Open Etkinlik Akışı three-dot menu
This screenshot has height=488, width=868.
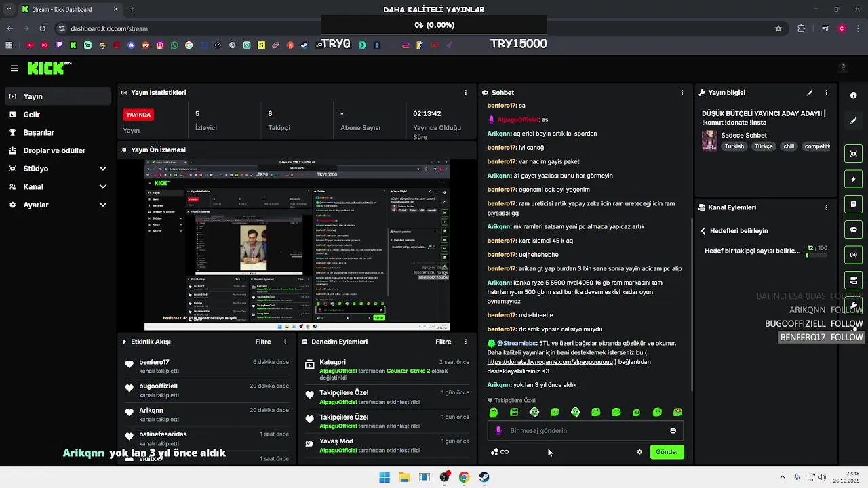tap(285, 342)
